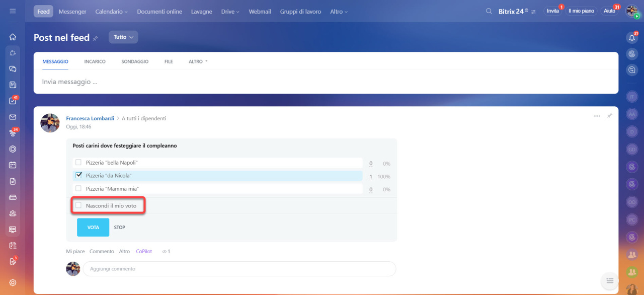Open Lavagne section
Screen dimensions: 644x295
click(201, 12)
